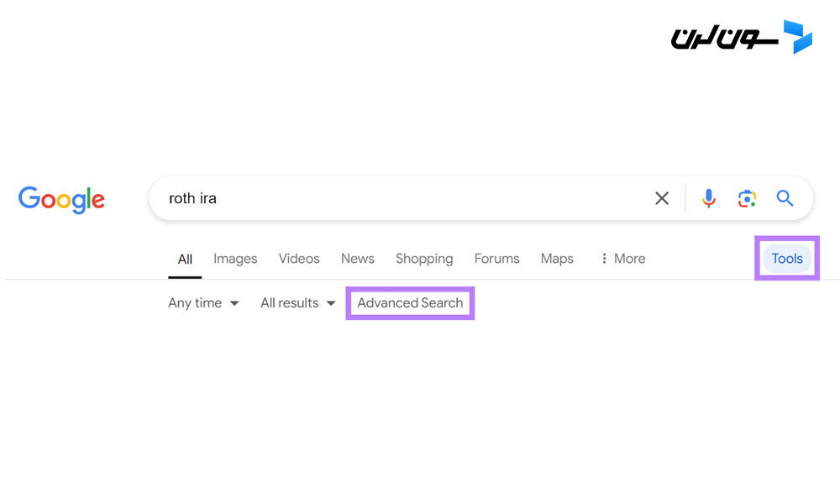840x504 pixels.
Task: Submit search with the magnifying glass icon
Action: (785, 198)
